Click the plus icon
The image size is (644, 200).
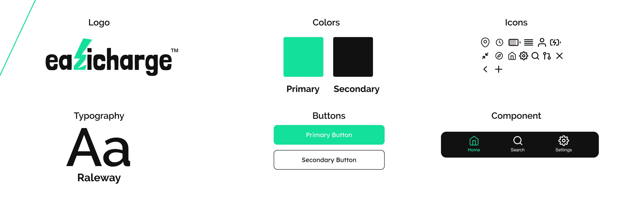click(499, 69)
